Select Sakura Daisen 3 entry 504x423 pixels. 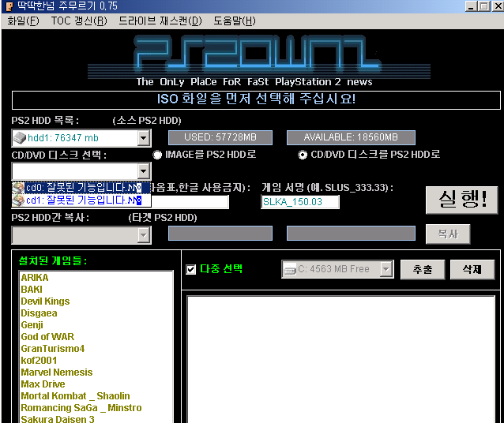[58, 419]
